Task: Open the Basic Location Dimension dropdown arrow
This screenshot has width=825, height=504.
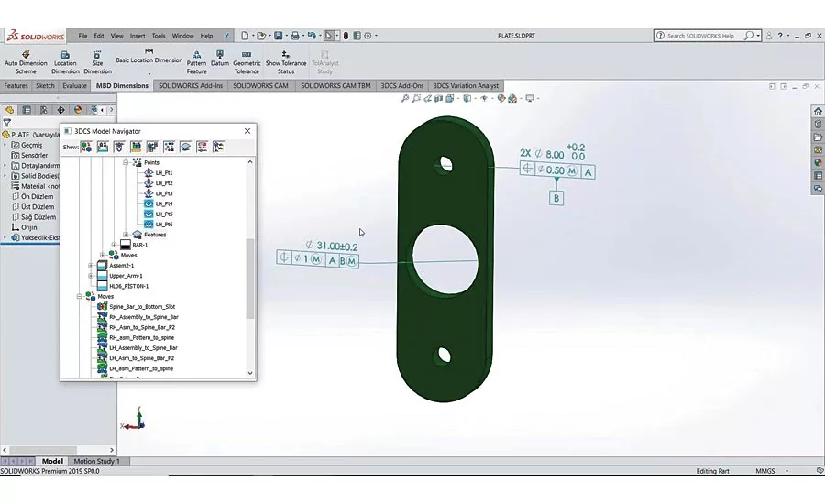Action: click(148, 74)
